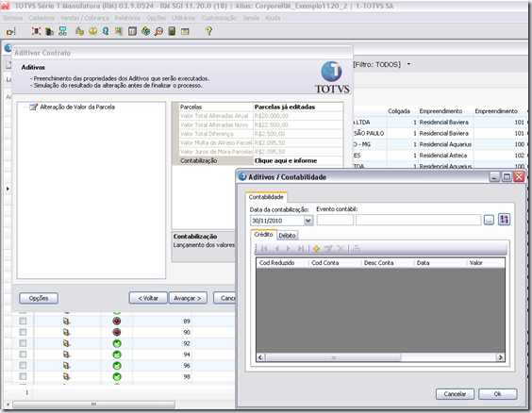Image resolution: width=532 pixels, height=413 pixels.
Task: Click left arrow of Crédito grid scrollbar
Action: tap(260, 357)
